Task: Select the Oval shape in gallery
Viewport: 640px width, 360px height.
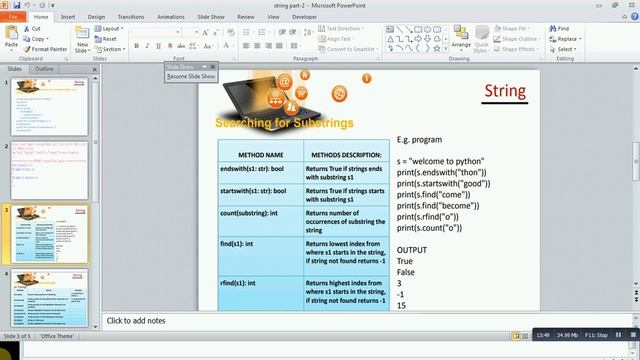Action: (427, 29)
